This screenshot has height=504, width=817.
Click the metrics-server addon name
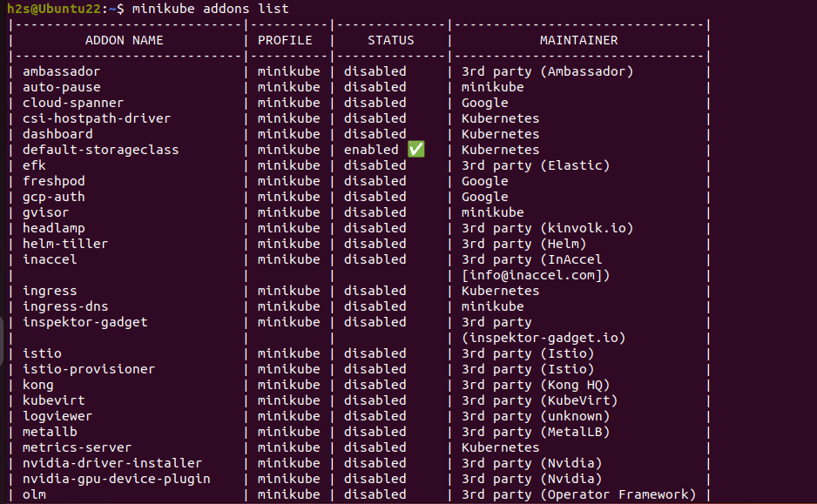pyautogui.click(x=77, y=447)
